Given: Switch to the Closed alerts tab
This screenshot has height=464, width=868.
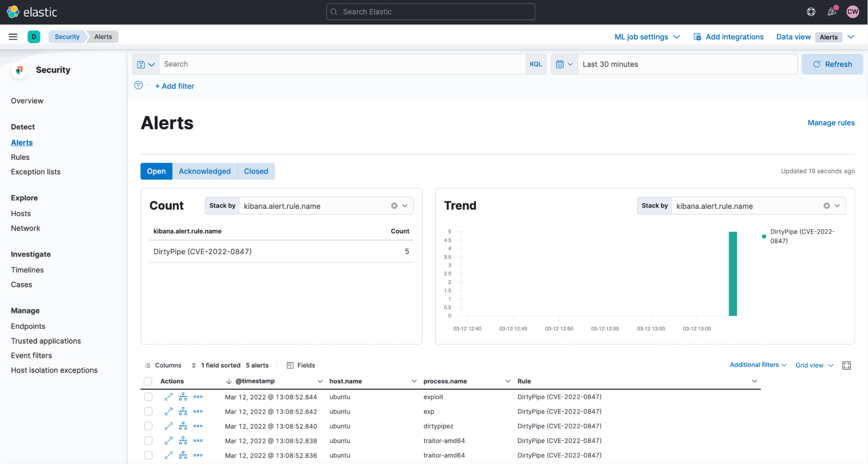Looking at the screenshot, I should (256, 171).
